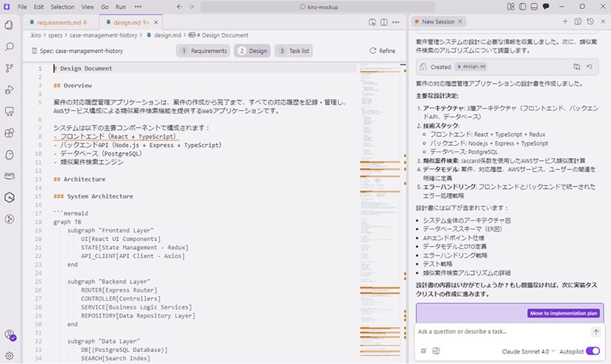Click the design.md breadcrumb segment
This screenshot has height=364, width=611.
coord(164,35)
